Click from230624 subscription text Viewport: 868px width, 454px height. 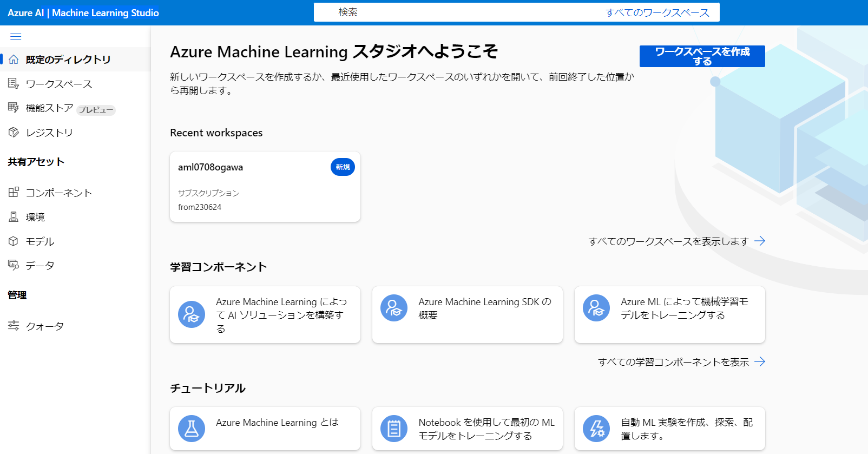click(x=200, y=207)
